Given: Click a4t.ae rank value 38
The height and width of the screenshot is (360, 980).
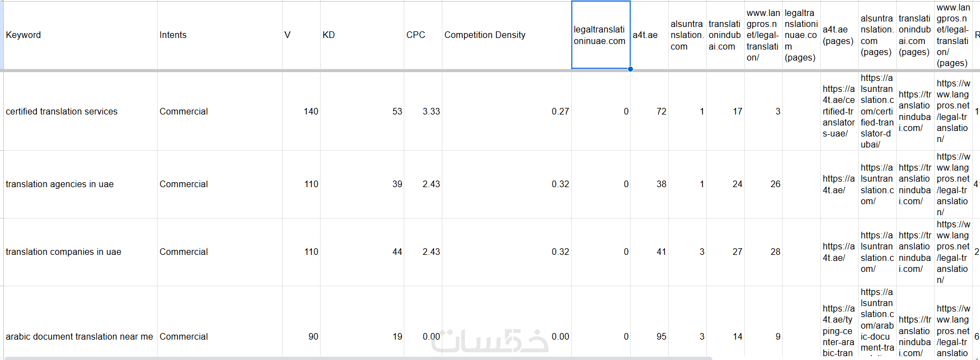Looking at the screenshot, I should tap(649, 184).
